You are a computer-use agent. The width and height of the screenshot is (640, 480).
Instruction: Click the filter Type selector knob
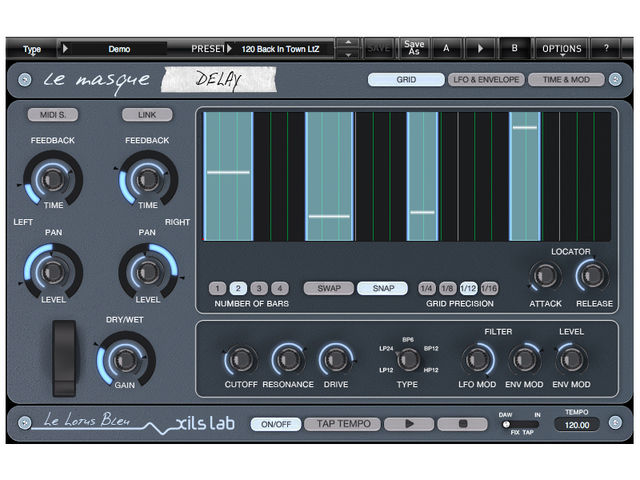(x=408, y=360)
